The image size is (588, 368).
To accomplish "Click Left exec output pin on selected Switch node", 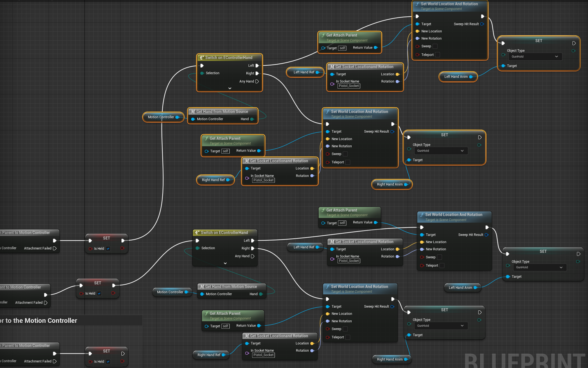I will click(257, 66).
